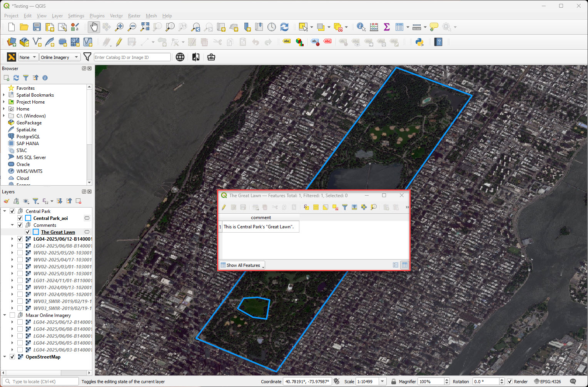Click the compare swipe icon in plugin toolbar

point(196,57)
